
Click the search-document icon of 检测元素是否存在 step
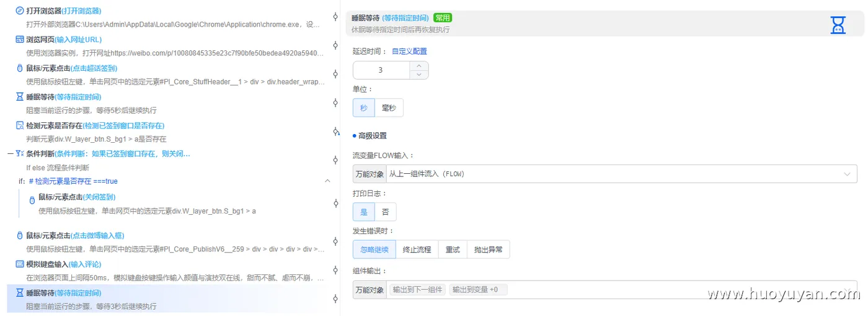point(20,125)
